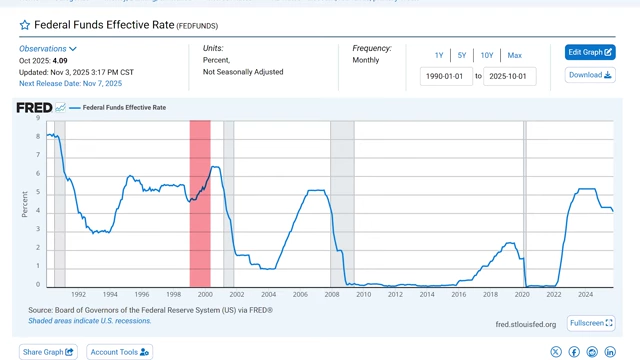Expand the Observations dropdown
The image size is (640, 360).
48,49
